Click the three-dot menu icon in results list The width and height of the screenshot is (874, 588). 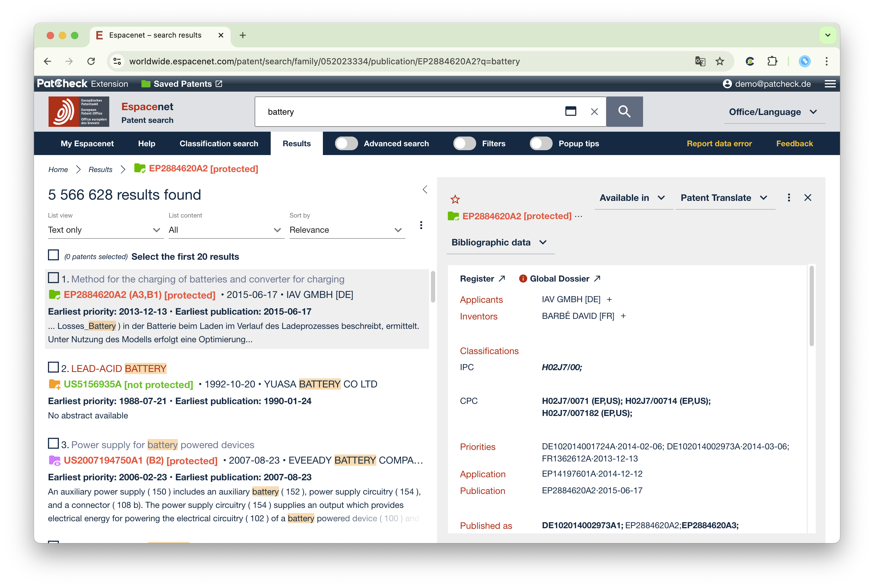(x=421, y=229)
